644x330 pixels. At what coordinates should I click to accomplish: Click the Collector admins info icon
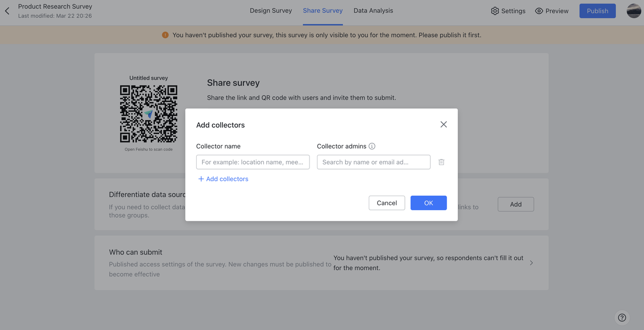coord(372,146)
